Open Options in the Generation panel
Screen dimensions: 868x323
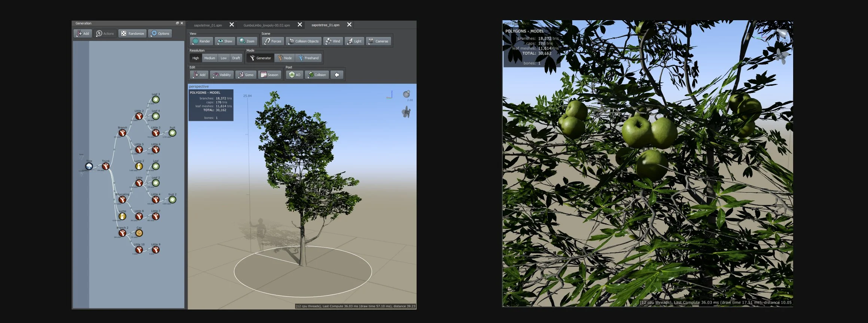[x=160, y=33]
